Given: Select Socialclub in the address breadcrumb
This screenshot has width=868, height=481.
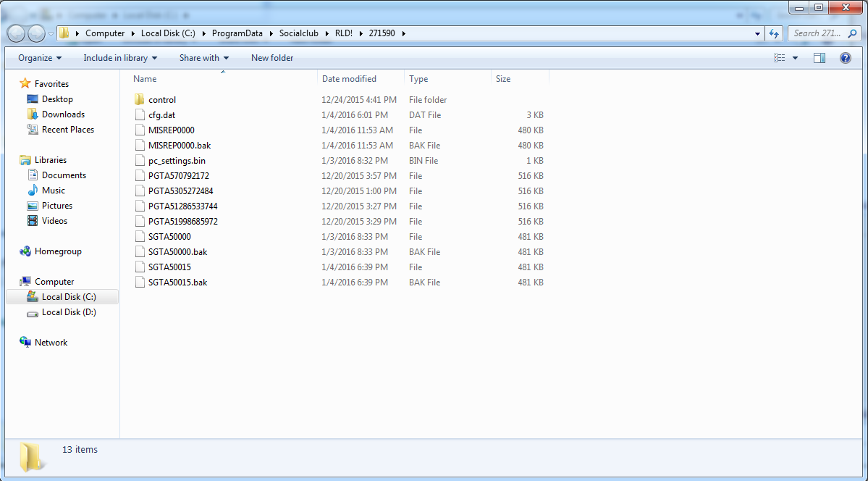Looking at the screenshot, I should [x=299, y=33].
